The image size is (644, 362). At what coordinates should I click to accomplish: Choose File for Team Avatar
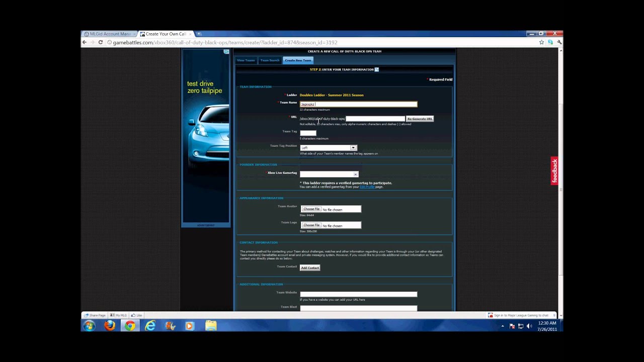click(311, 209)
